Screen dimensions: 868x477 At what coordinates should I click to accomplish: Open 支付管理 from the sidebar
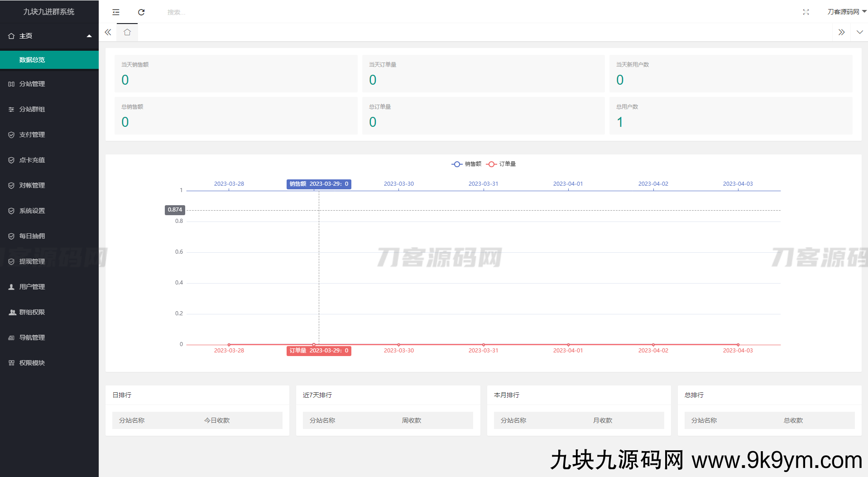pos(32,135)
